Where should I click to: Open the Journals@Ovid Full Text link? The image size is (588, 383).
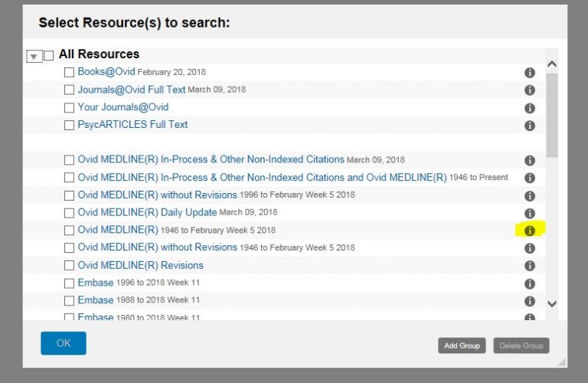coord(131,90)
